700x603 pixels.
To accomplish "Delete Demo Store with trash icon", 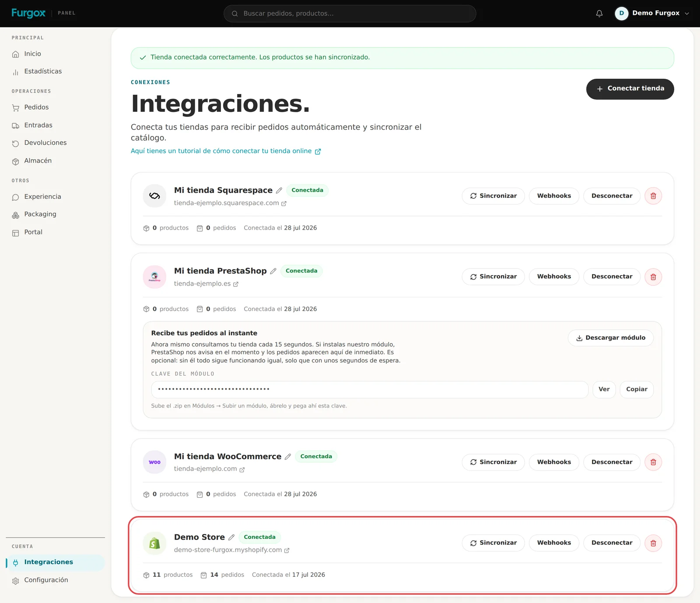I will coord(653,543).
